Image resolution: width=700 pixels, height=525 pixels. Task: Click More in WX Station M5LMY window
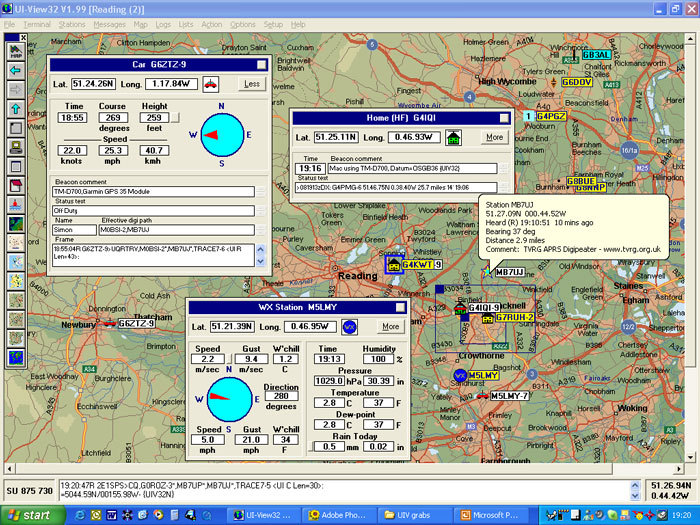(391, 327)
